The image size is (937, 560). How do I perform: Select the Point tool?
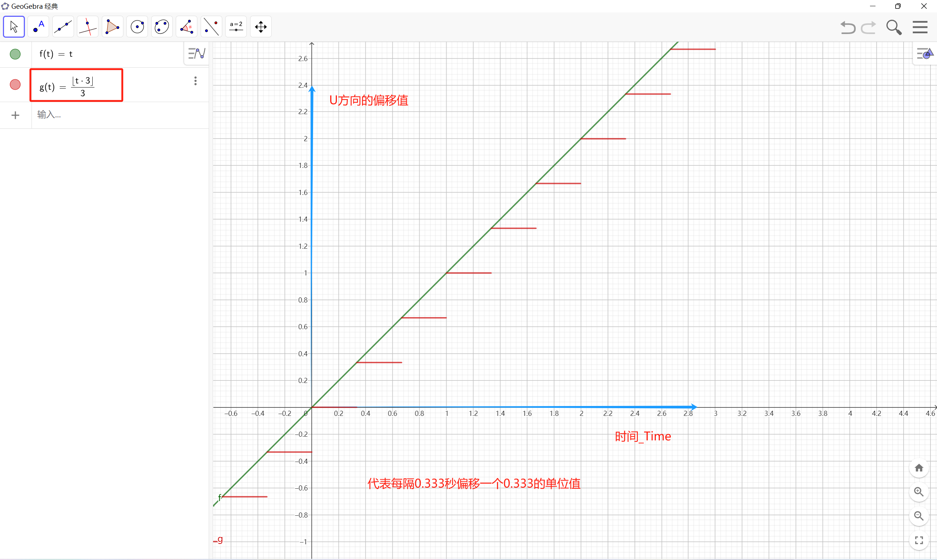[x=38, y=27]
